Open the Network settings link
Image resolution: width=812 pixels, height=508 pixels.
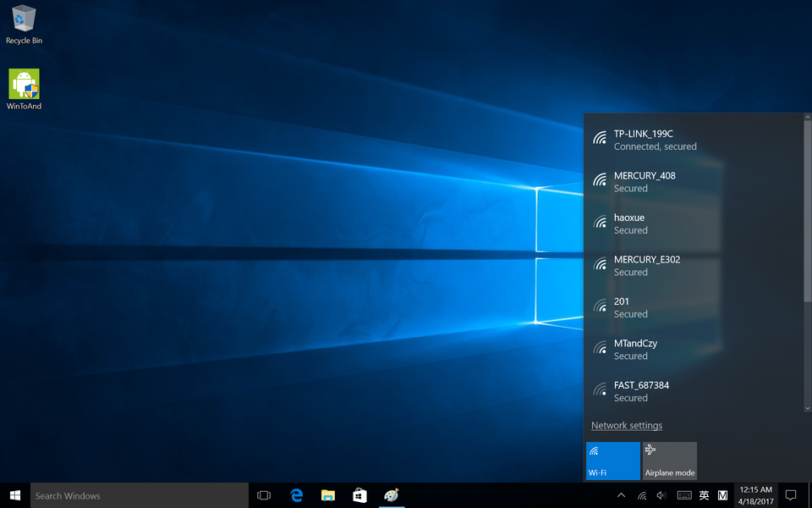tap(626, 426)
